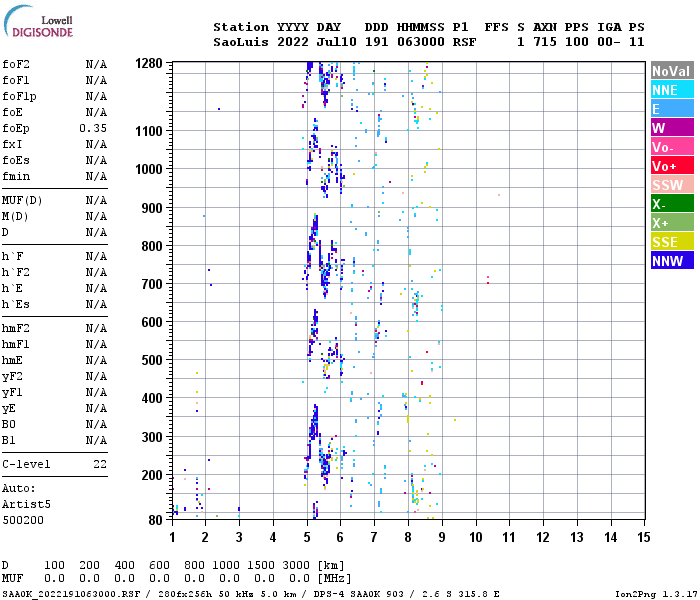Click the 10 MHz frequency axis label
This screenshot has width=700, height=600.
point(475,537)
